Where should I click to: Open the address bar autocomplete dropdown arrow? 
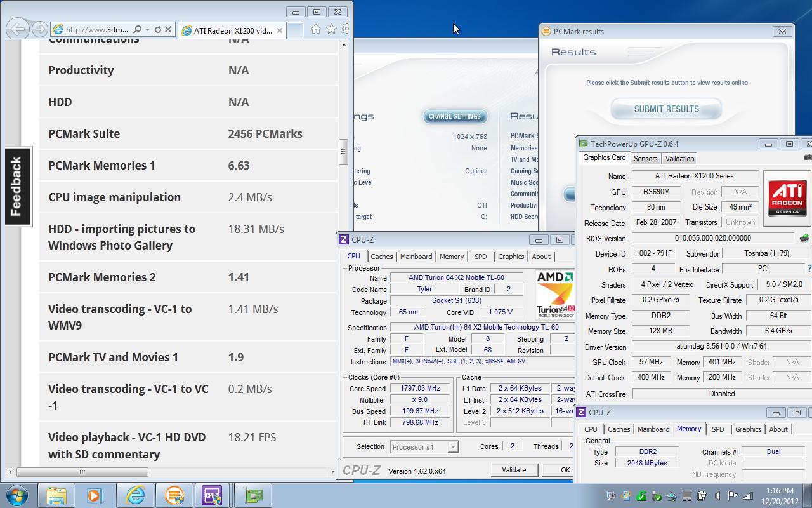click(x=147, y=29)
